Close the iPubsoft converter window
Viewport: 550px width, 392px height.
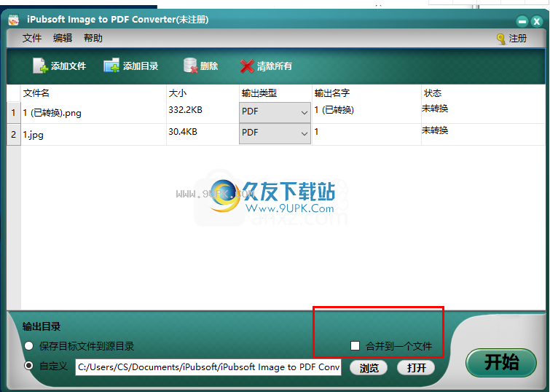click(x=537, y=21)
